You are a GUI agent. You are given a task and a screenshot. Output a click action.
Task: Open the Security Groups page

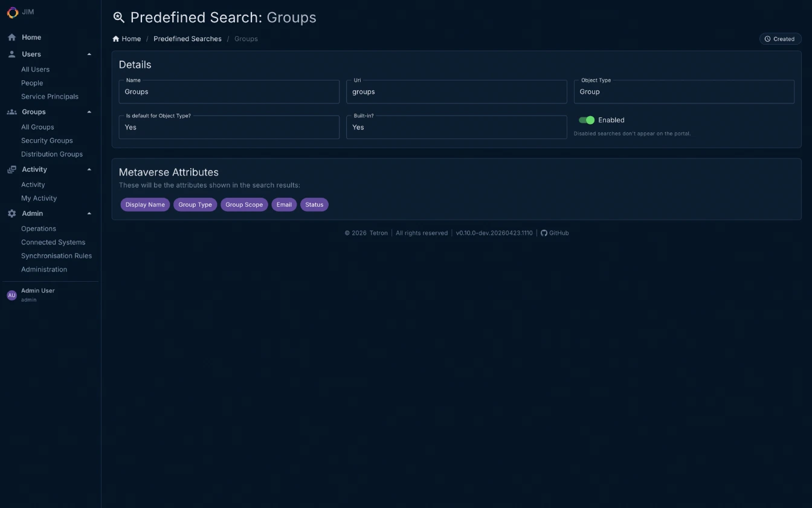[47, 140]
